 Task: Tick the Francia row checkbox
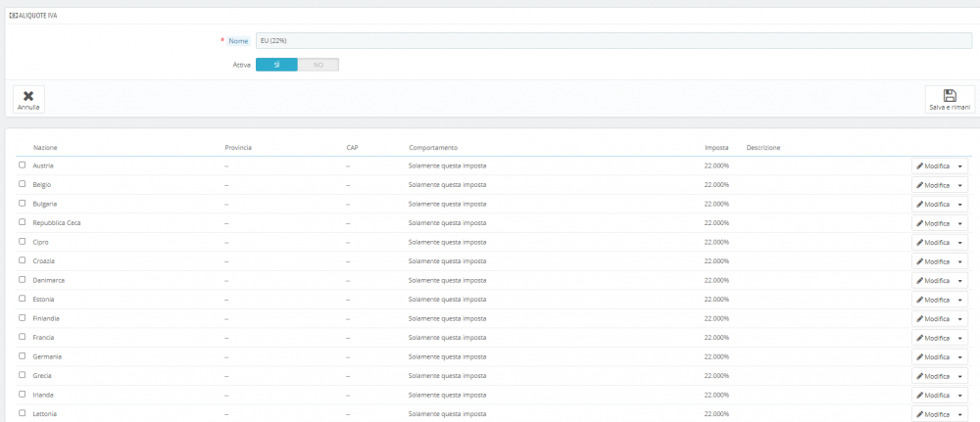23,337
